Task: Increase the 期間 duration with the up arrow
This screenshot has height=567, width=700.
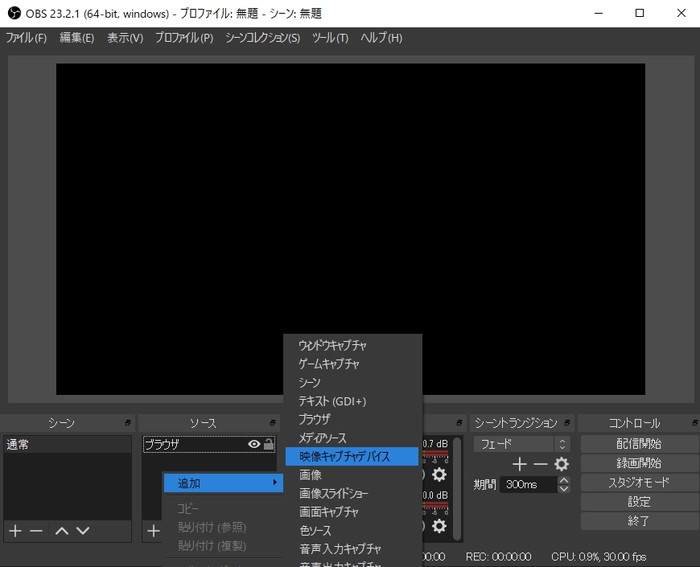Action: click(564, 480)
